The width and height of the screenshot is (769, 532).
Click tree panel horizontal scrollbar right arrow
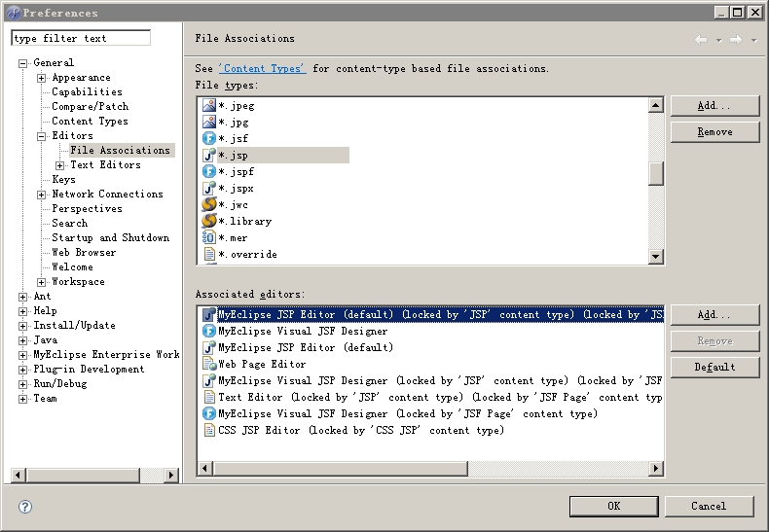click(x=170, y=475)
